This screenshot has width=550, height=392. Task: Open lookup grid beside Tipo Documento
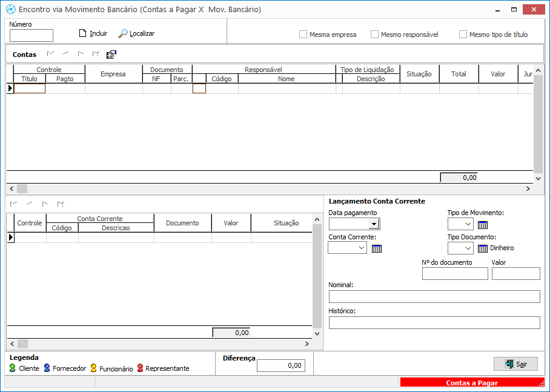482,248
